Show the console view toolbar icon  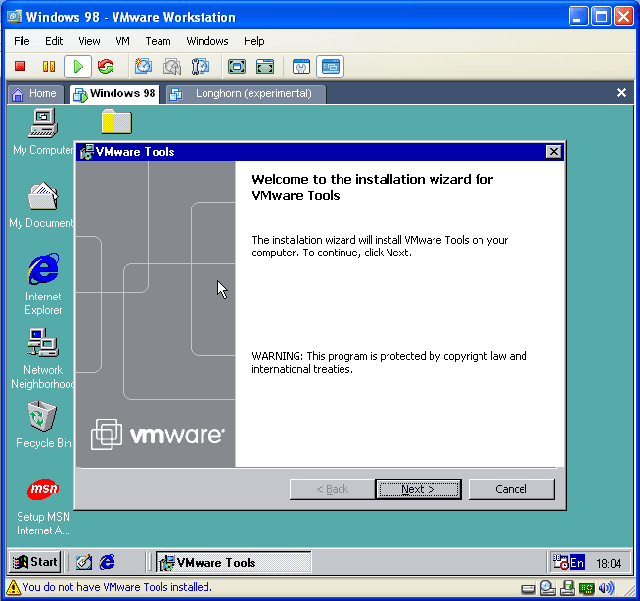tap(330, 67)
